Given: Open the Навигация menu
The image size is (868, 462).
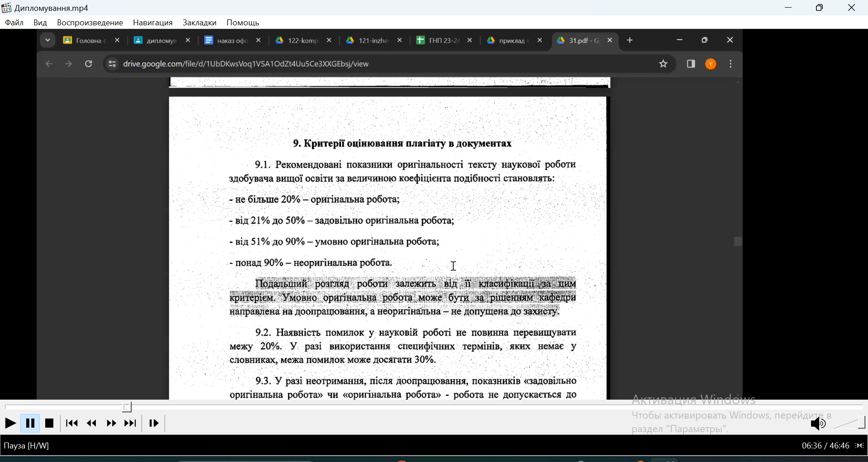Looking at the screenshot, I should 153,23.
